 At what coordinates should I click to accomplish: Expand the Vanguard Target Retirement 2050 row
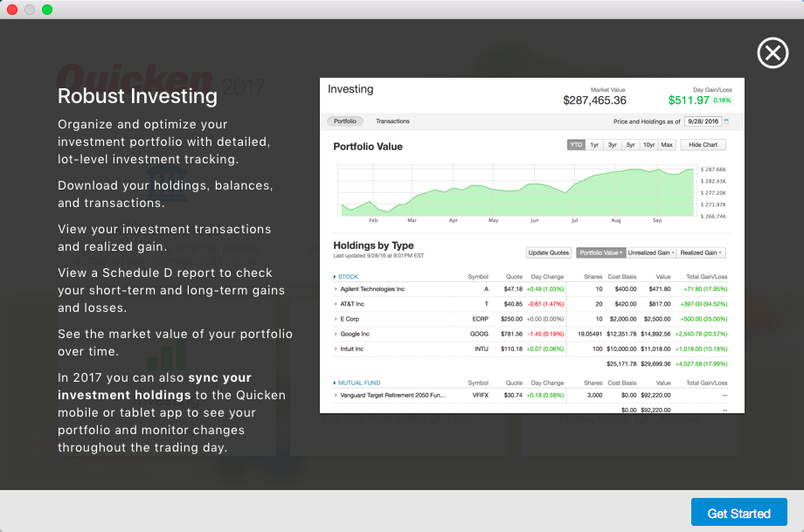[336, 395]
